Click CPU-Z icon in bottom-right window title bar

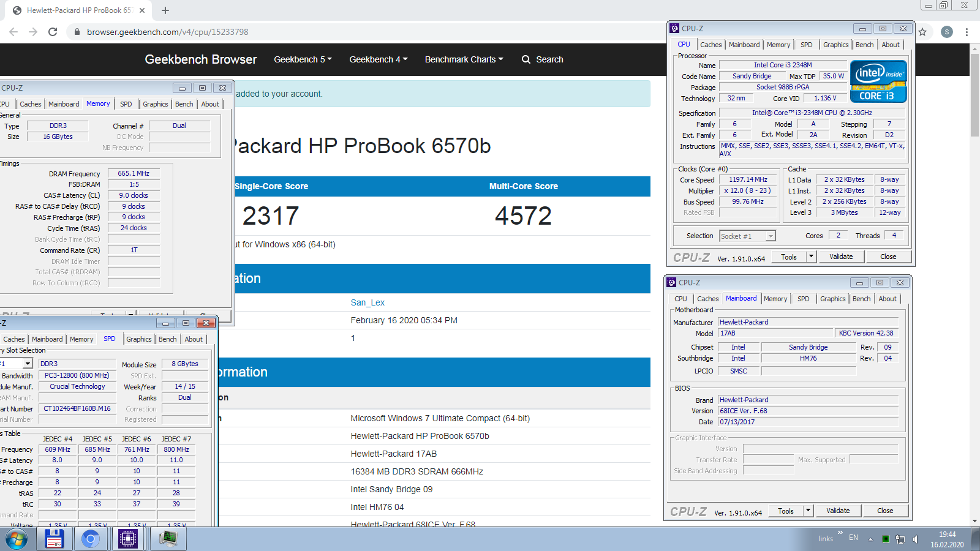(671, 282)
